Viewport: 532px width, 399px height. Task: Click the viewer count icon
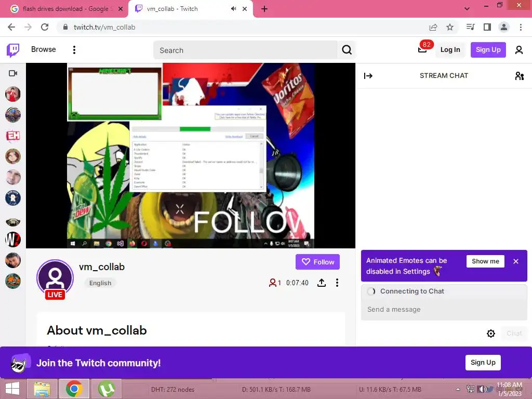coord(272,283)
